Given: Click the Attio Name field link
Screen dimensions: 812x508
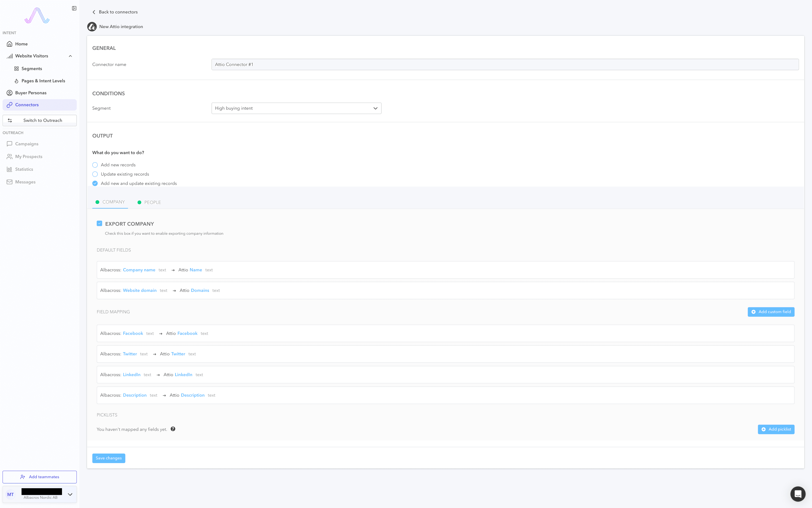Looking at the screenshot, I should click(196, 270).
